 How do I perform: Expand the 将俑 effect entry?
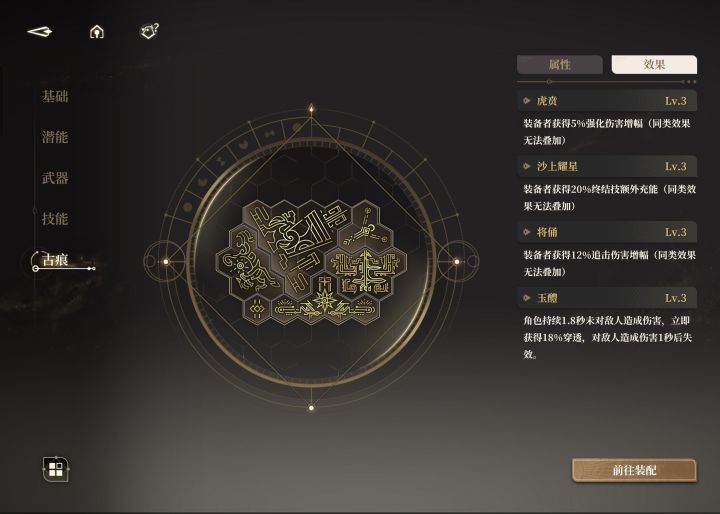(x=607, y=232)
